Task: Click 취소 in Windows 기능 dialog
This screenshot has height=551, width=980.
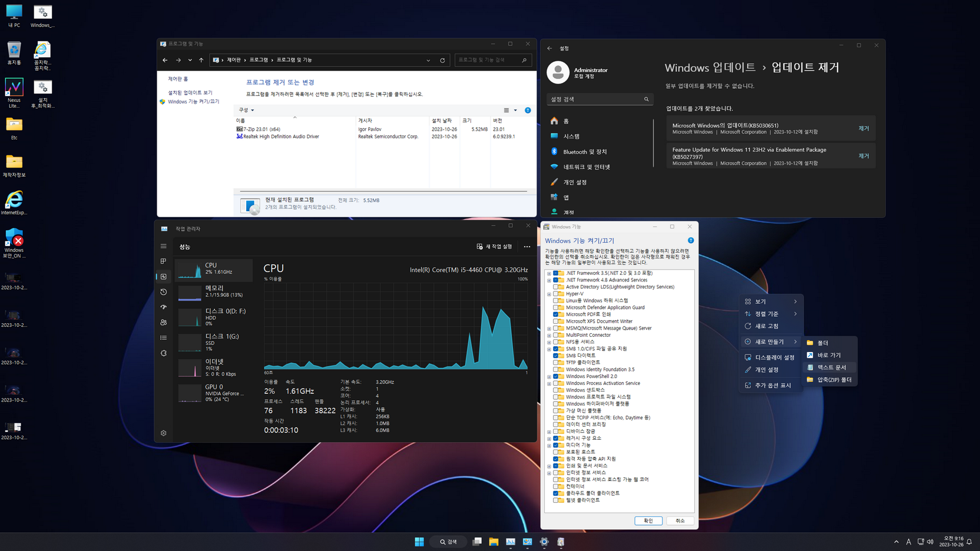Action: [680, 520]
